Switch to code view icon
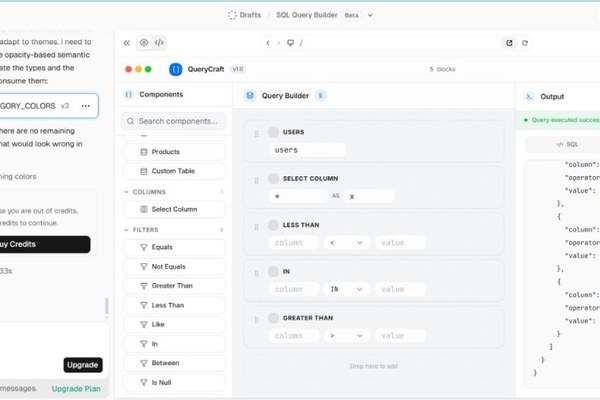Viewport: 600px width, 400px height. [159, 42]
